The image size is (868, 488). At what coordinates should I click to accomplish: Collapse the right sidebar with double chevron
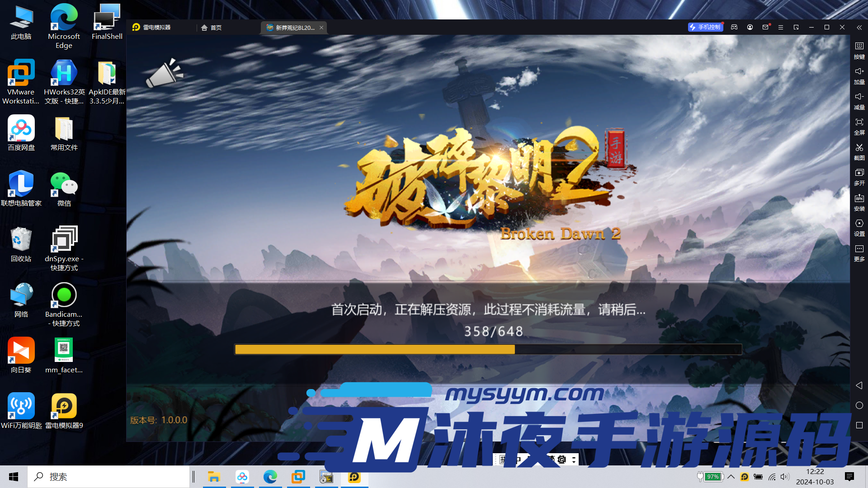859,28
